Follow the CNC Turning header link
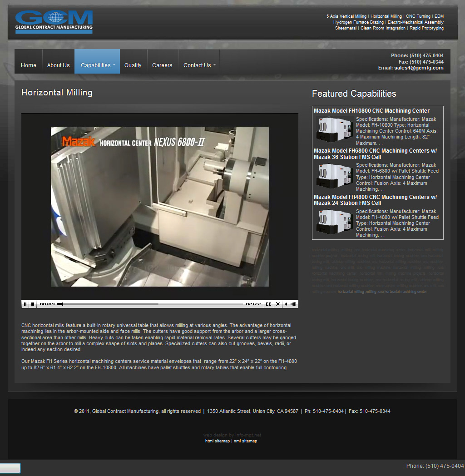465x476 pixels. (418, 16)
